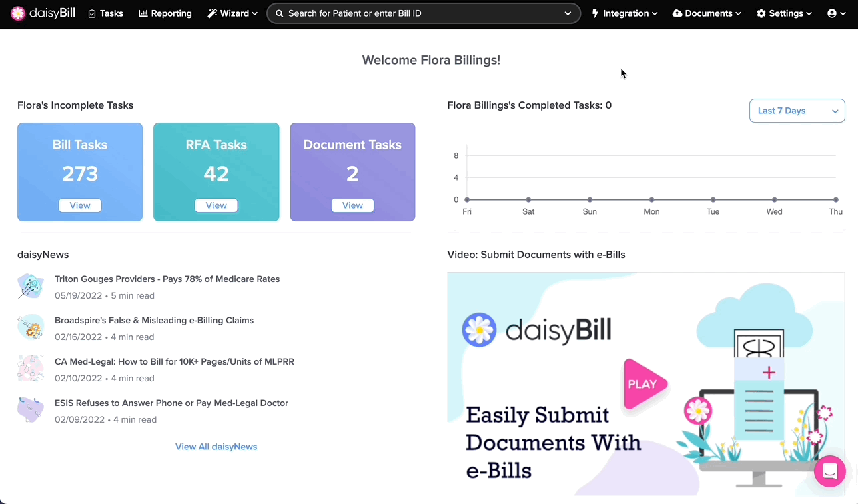Open the chat support bubble
Viewport: 858px width, 504px height.
point(829,471)
